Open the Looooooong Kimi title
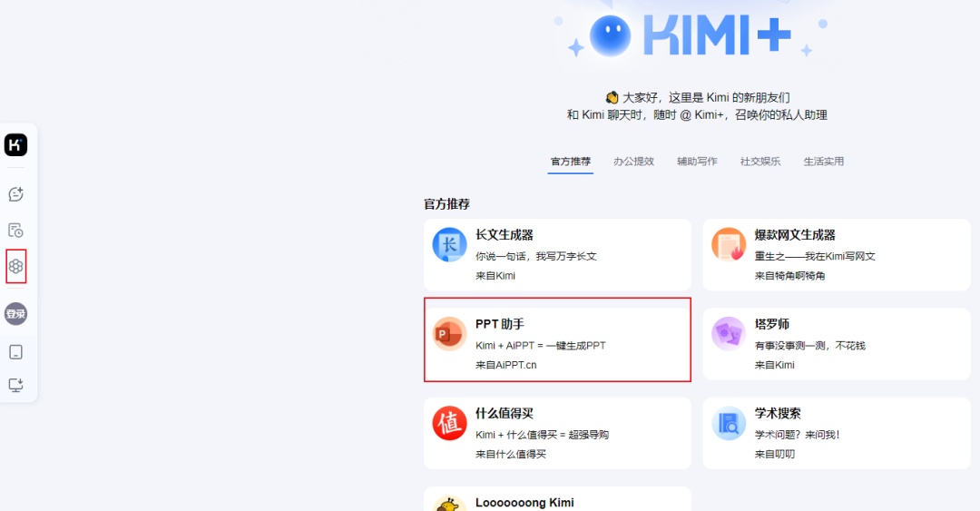Image resolution: width=980 pixels, height=511 pixels. (524, 502)
